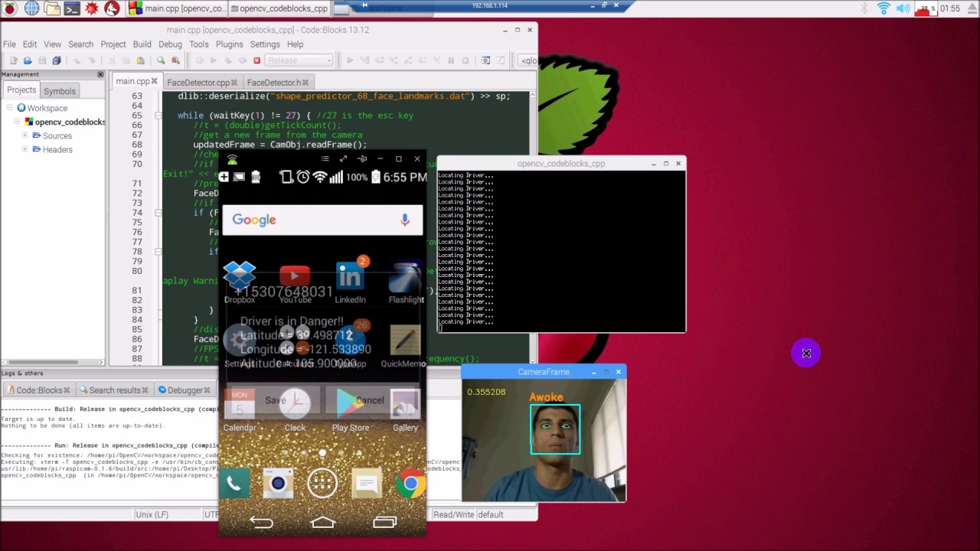
Task: Tap the Android back navigation button
Action: (x=261, y=523)
